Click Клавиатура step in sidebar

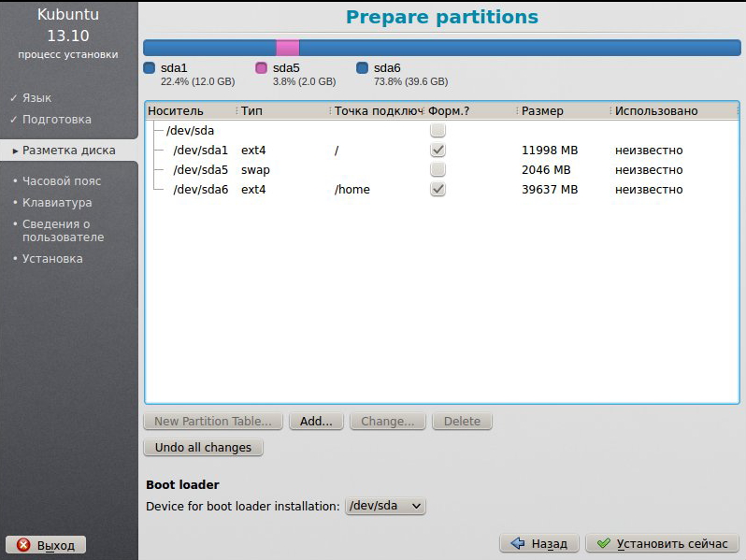57,203
